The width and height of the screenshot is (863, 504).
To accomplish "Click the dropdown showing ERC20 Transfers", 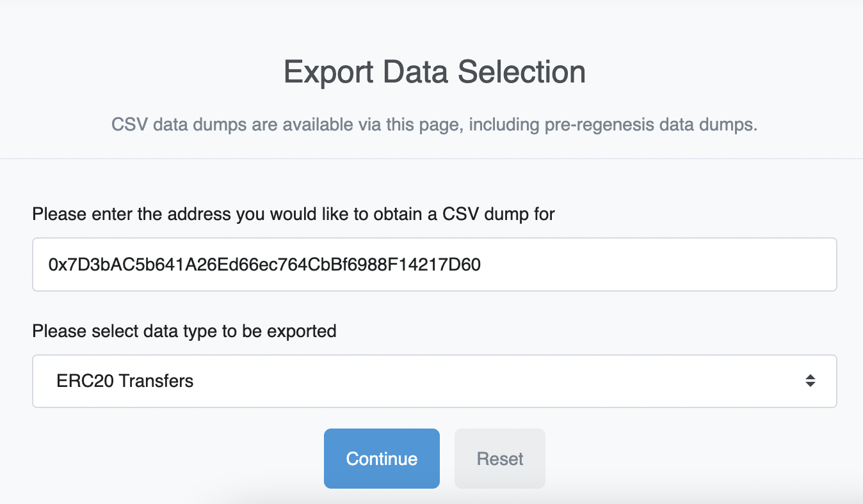I will point(434,381).
